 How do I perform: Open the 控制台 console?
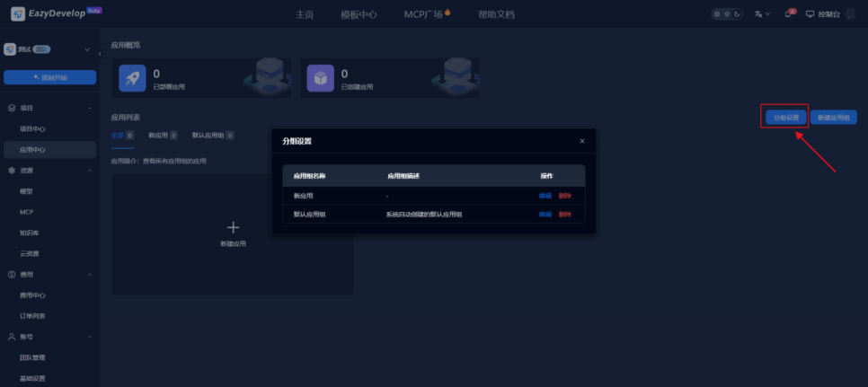click(x=822, y=14)
